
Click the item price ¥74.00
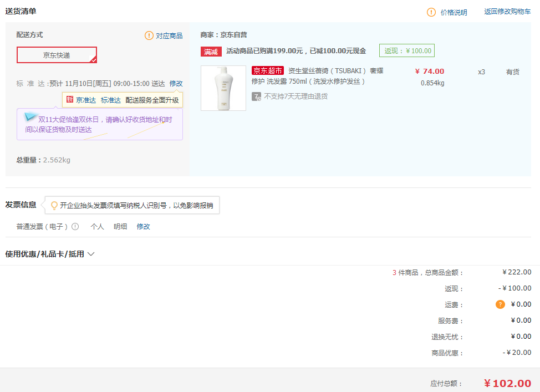point(430,72)
